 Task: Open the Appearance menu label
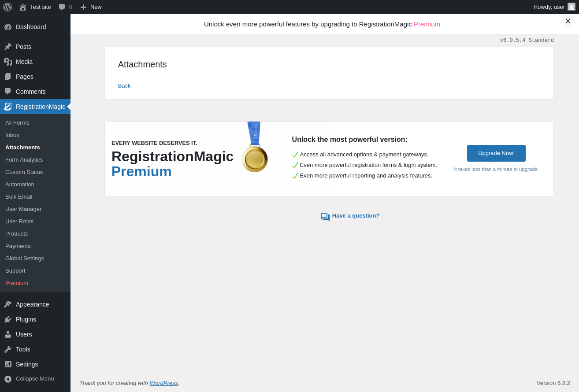point(33,304)
